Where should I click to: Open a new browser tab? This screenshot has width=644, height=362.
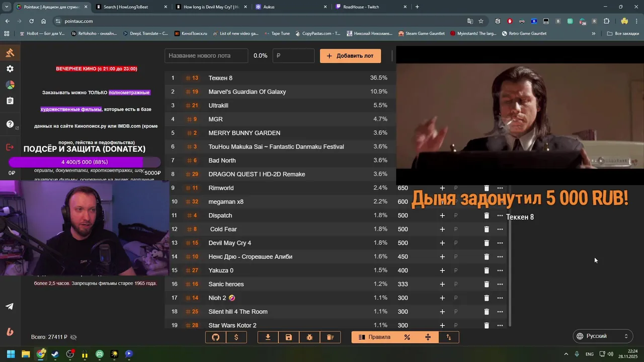(417, 7)
